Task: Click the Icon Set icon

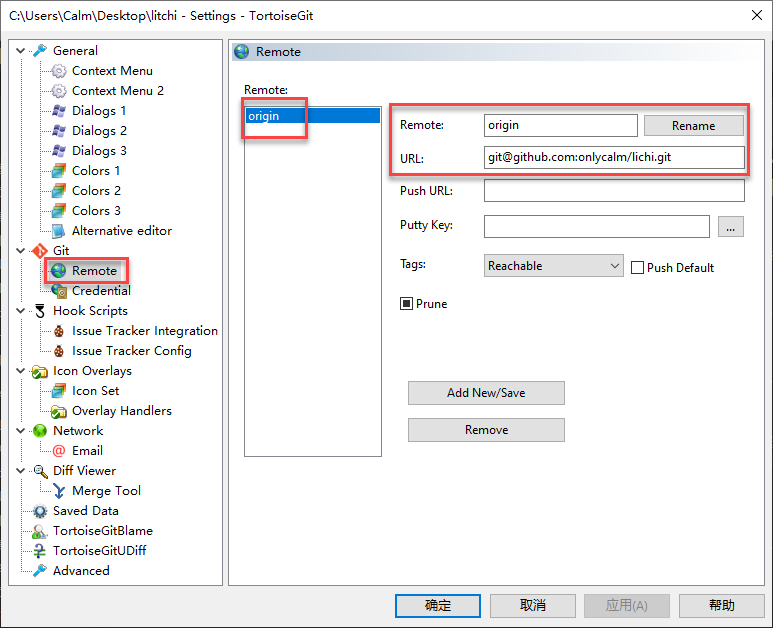Action: click(59, 391)
